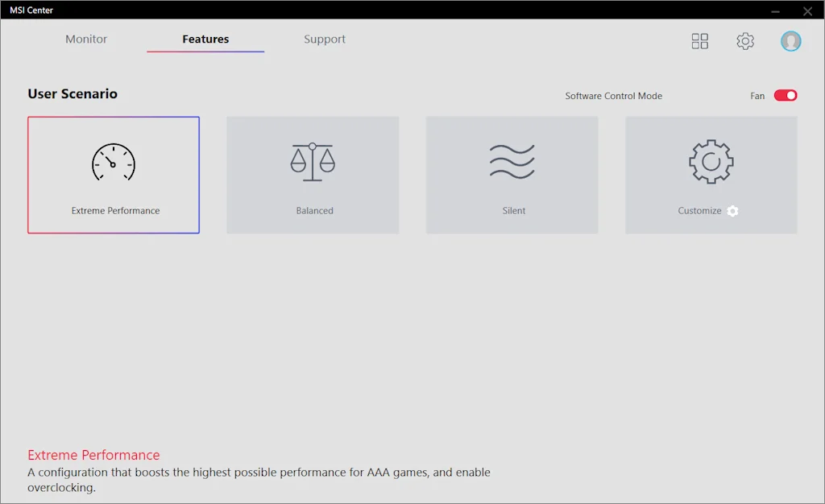Click the Balanced label
Image resolution: width=825 pixels, height=504 pixels.
pyautogui.click(x=315, y=211)
